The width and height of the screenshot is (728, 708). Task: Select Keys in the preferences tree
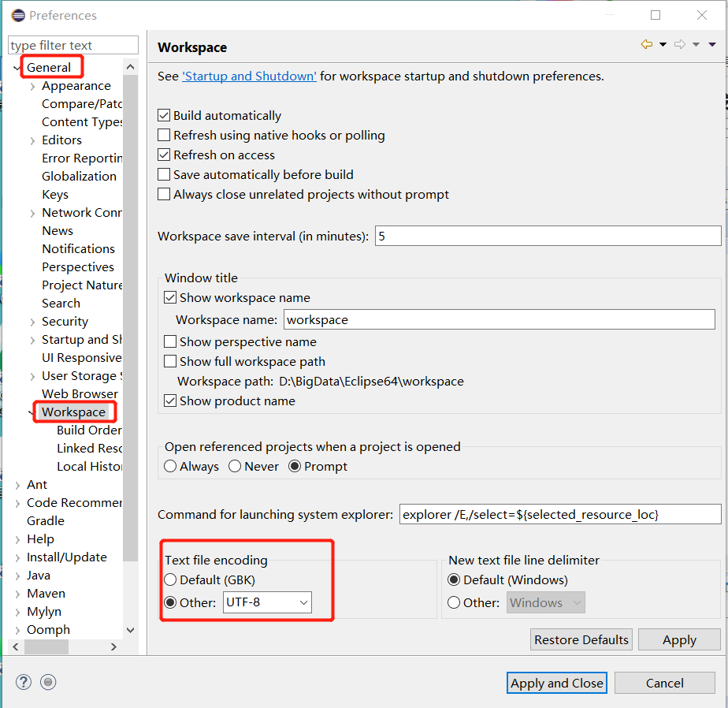coord(55,195)
